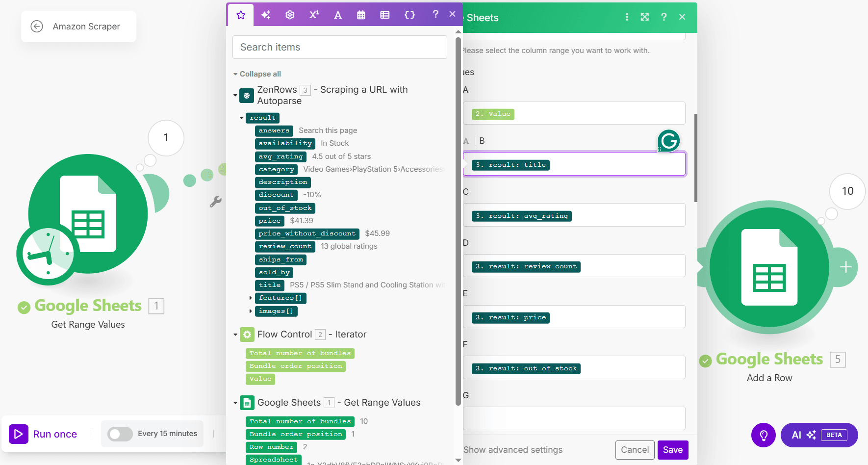Screen dimensions: 868x465
Task: Insert the availability variable
Action: (x=285, y=143)
